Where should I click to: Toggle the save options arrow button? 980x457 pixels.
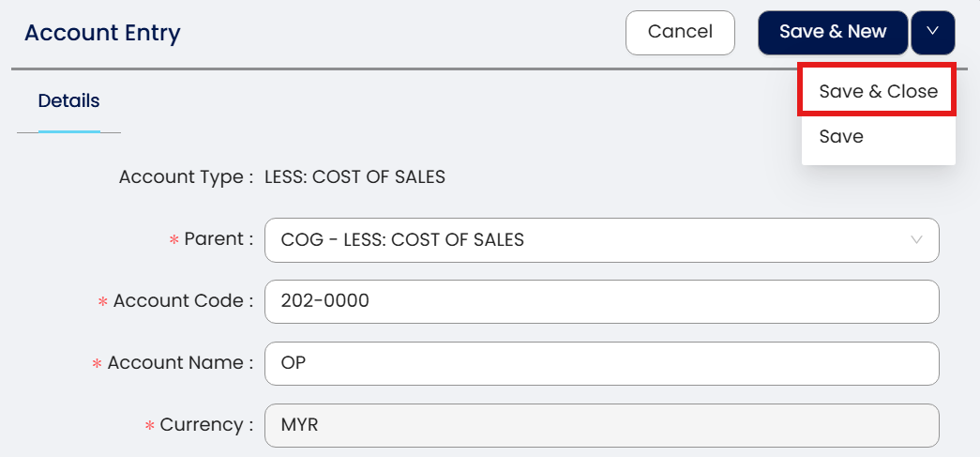[932, 32]
